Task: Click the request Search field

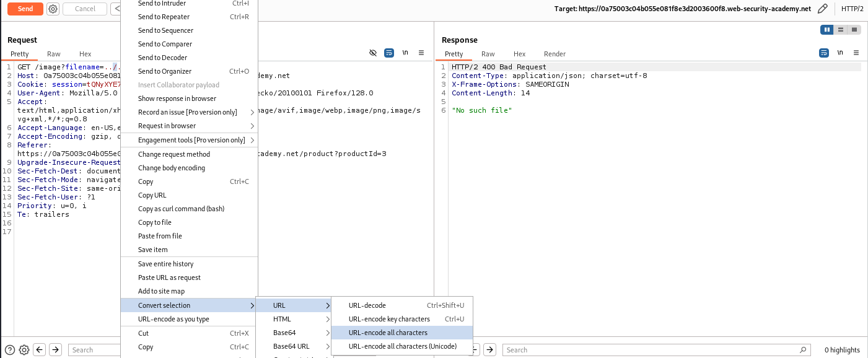Action: (94, 350)
